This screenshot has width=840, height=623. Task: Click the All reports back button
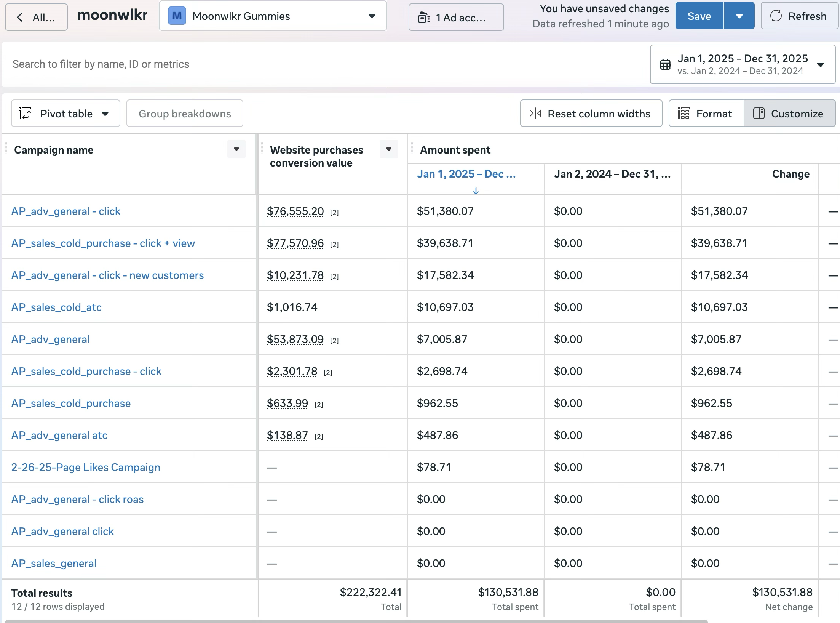coord(36,17)
